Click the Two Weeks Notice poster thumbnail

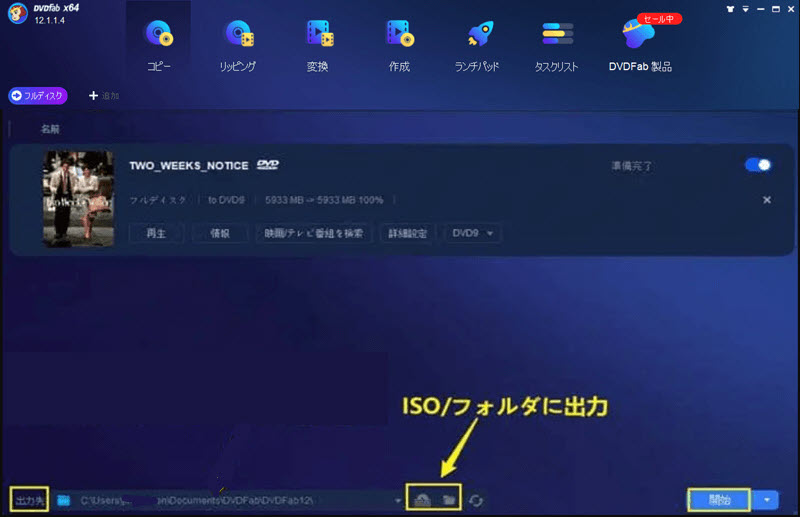[x=78, y=199]
